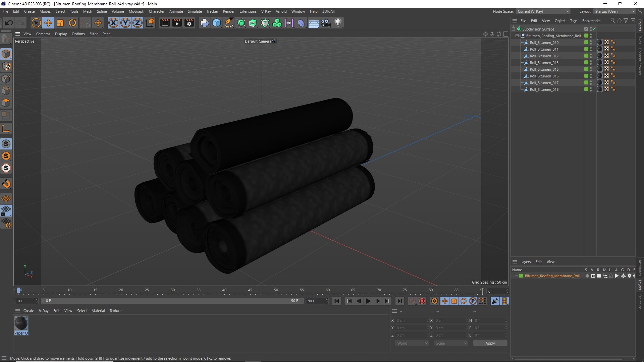Click the MoGraph cloner icon

coord(277,23)
